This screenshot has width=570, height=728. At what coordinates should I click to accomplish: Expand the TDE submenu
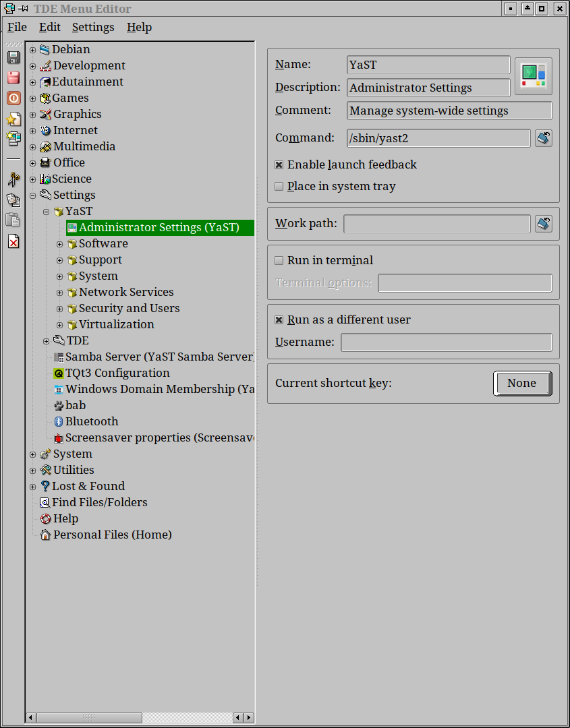(x=46, y=341)
